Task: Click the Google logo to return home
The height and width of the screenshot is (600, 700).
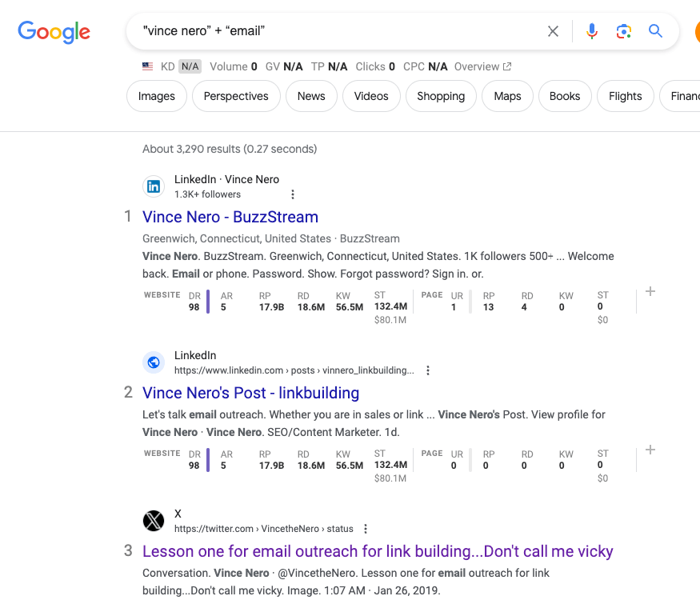Action: click(54, 32)
